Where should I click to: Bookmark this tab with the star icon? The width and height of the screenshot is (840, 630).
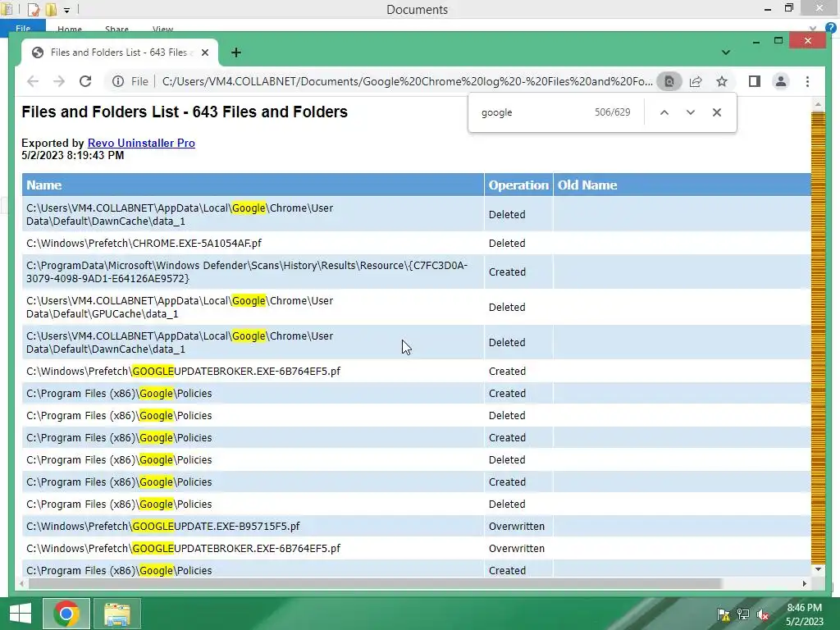pos(722,81)
